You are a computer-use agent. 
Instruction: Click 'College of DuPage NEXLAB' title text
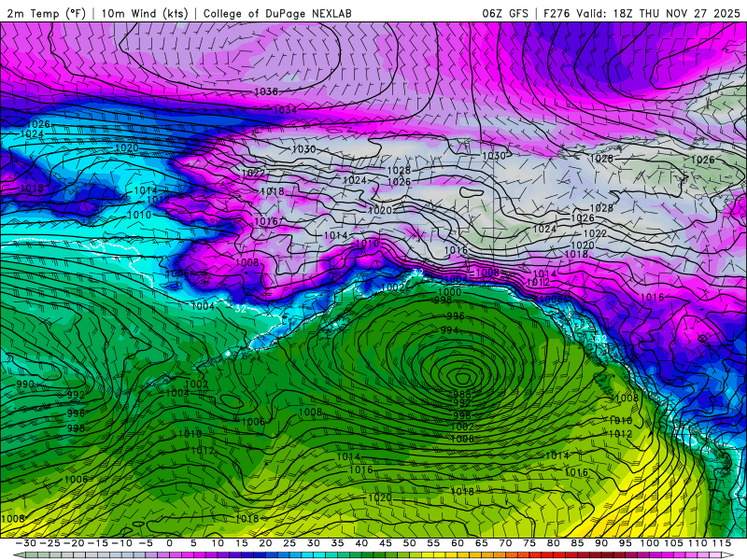tap(277, 13)
